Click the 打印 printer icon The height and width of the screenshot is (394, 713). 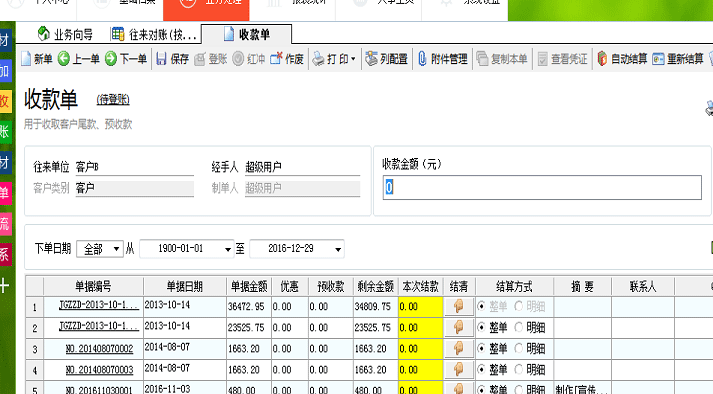click(x=318, y=59)
